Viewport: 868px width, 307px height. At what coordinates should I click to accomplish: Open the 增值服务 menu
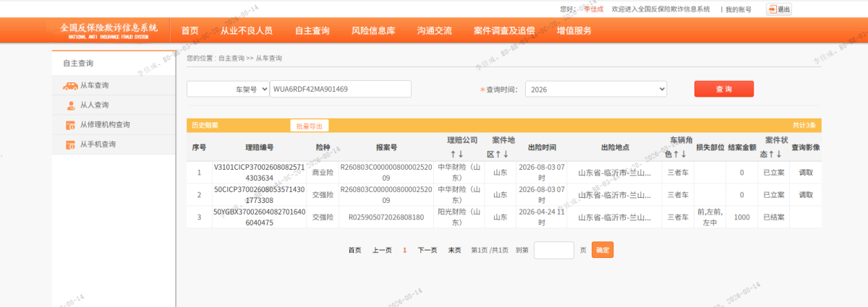(574, 30)
